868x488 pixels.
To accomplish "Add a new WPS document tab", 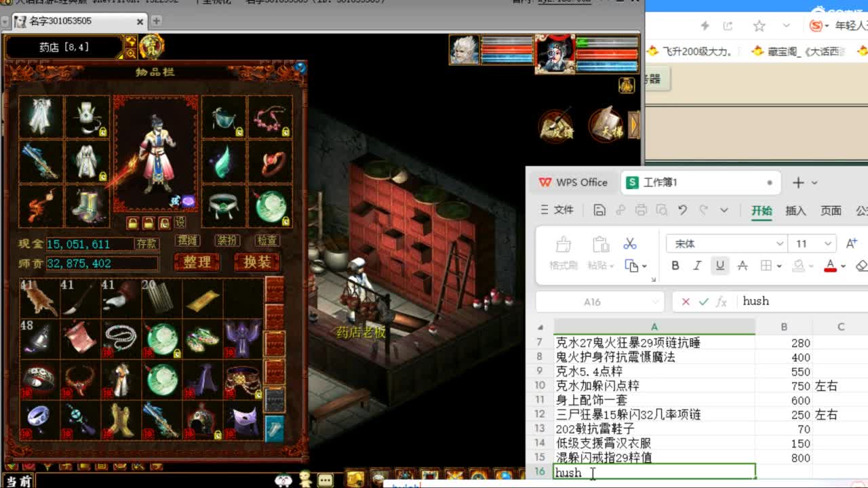I will pyautogui.click(x=798, y=182).
